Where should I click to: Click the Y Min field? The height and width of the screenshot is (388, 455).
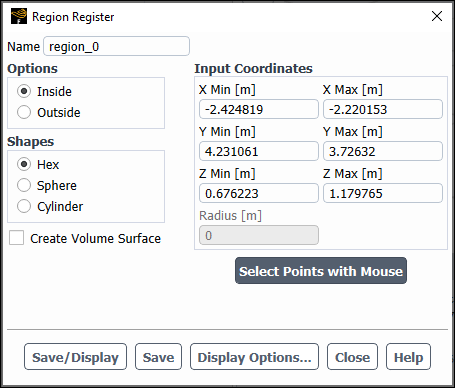tap(259, 151)
